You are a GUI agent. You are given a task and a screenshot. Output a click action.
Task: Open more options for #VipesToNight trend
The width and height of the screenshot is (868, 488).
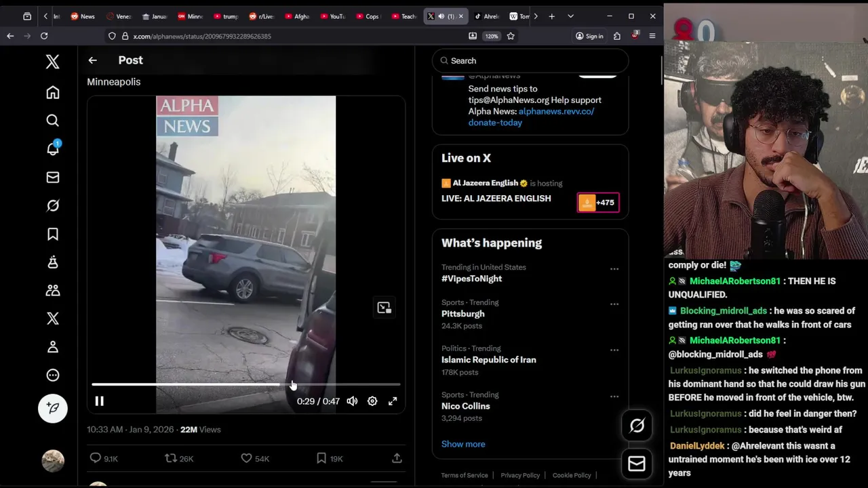point(614,269)
